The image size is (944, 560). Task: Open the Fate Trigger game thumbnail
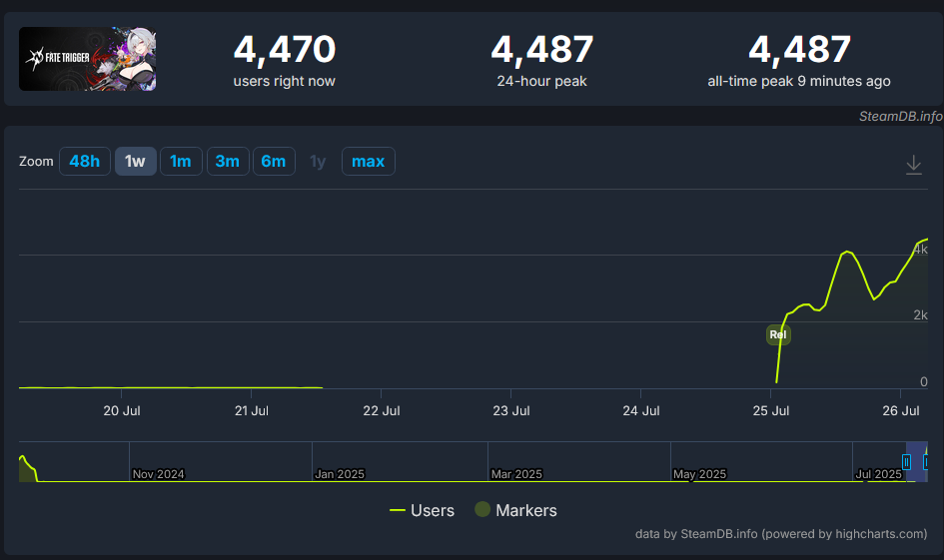87,59
